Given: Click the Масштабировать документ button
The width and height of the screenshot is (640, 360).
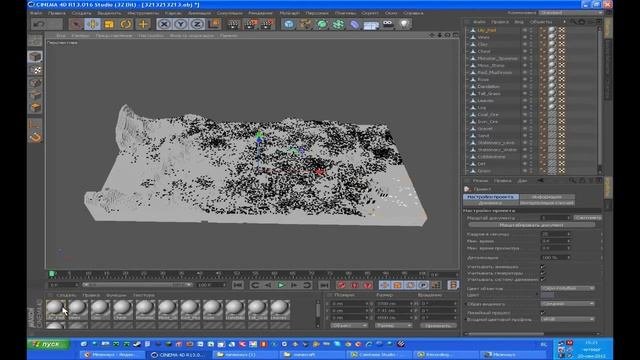Looking at the screenshot, I should (x=532, y=225).
